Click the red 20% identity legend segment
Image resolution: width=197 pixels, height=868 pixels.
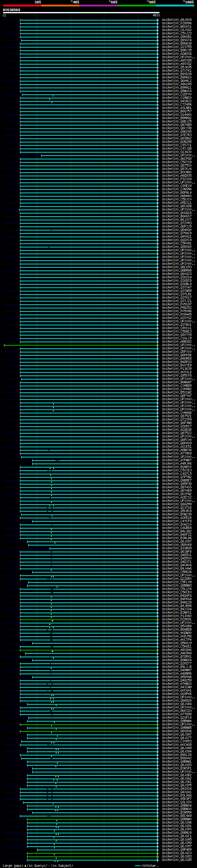(22, 6)
